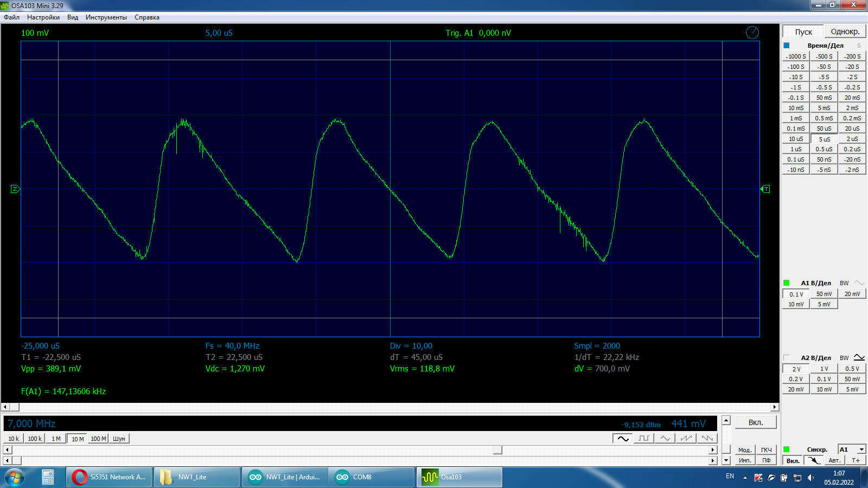Click the amplitude vertical slider thumb

[x=726, y=449]
